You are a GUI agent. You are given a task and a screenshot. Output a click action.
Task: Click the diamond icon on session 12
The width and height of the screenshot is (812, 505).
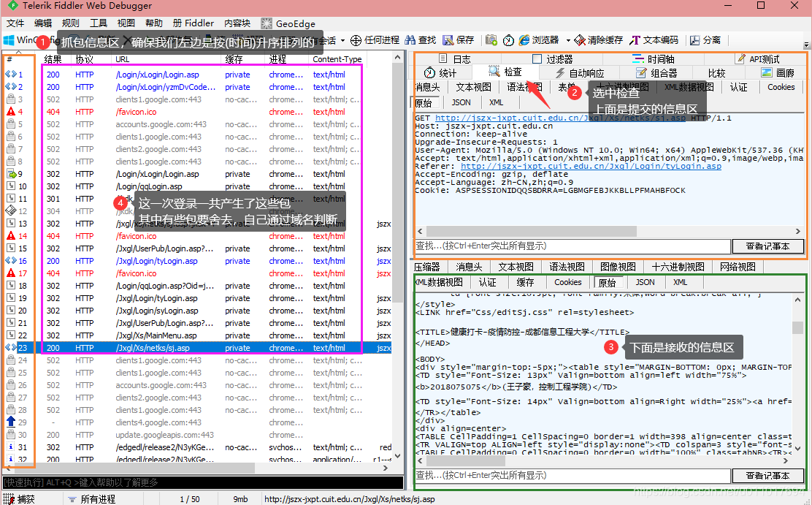tap(11, 210)
